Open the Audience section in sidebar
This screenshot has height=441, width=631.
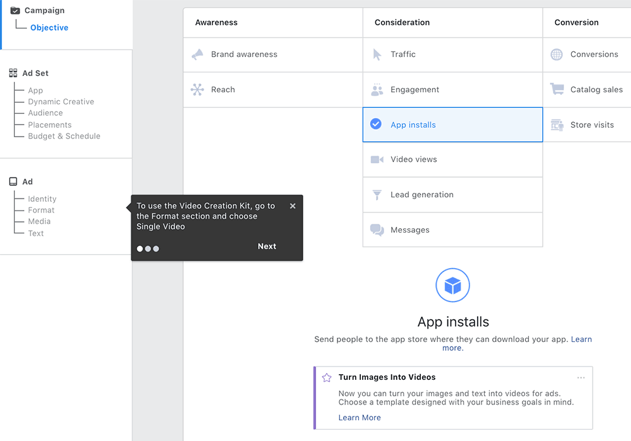click(45, 113)
